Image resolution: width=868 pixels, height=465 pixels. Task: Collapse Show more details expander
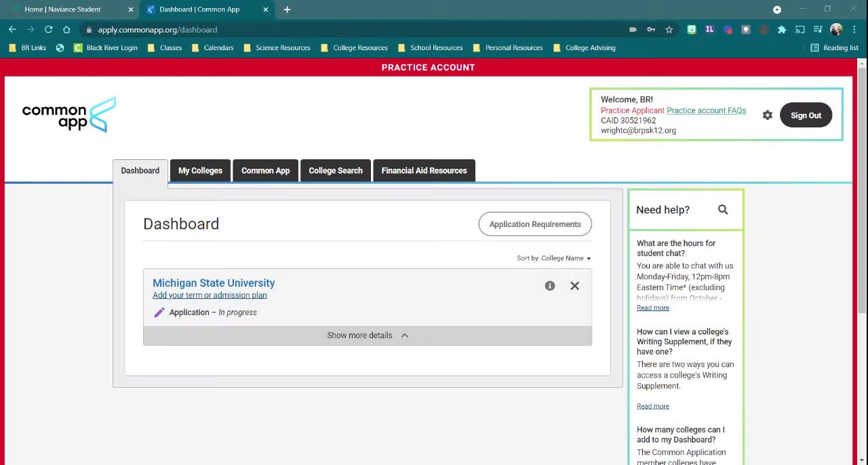(x=368, y=336)
